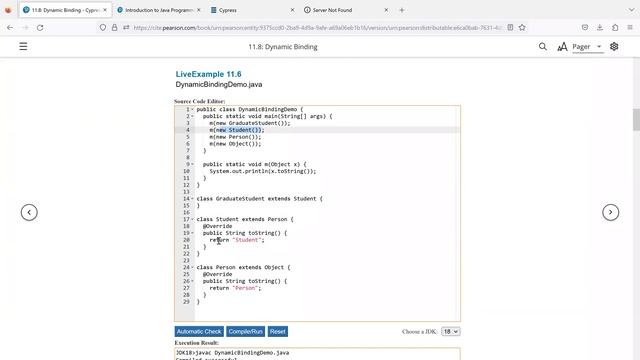
Task: Open the Firefox application menu
Action: pyautogui.click(x=630, y=27)
